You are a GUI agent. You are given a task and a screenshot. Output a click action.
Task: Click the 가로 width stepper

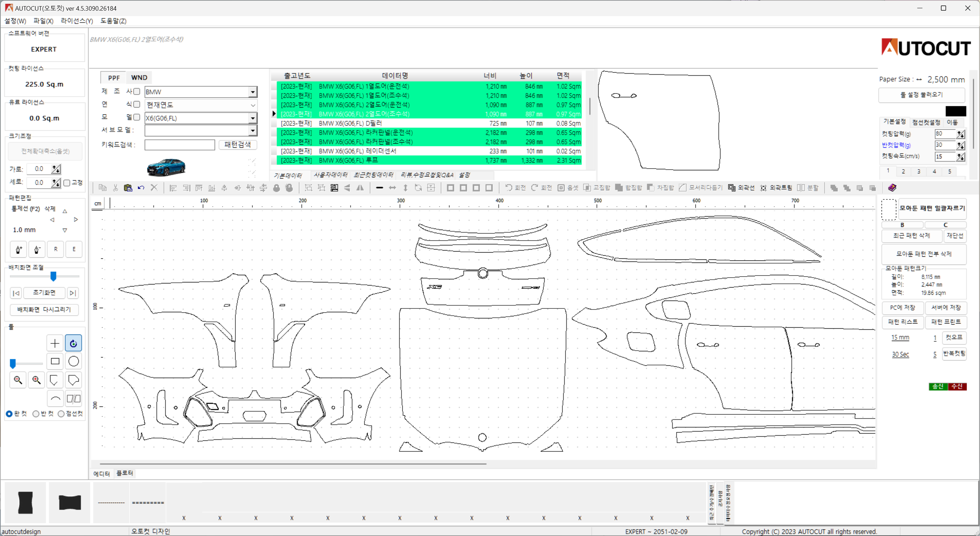pyautogui.click(x=56, y=169)
